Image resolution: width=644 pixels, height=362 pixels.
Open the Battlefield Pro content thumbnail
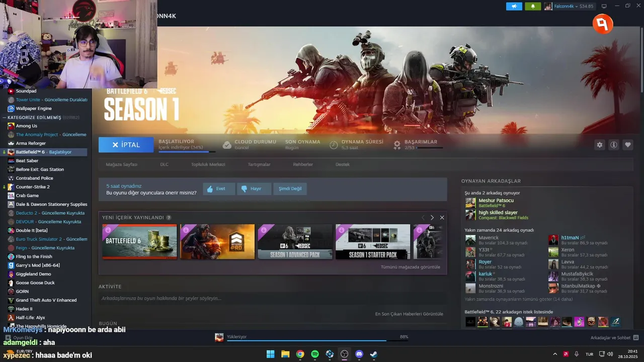pyautogui.click(x=217, y=242)
